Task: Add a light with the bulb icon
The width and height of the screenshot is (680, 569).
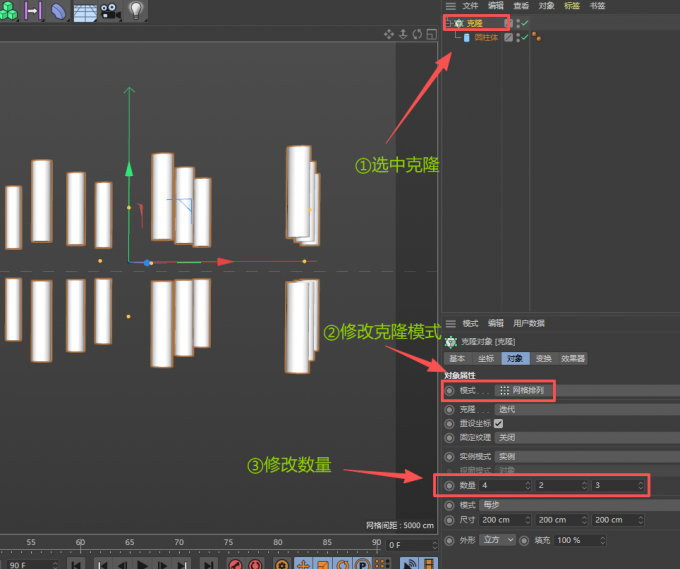Action: (x=136, y=10)
